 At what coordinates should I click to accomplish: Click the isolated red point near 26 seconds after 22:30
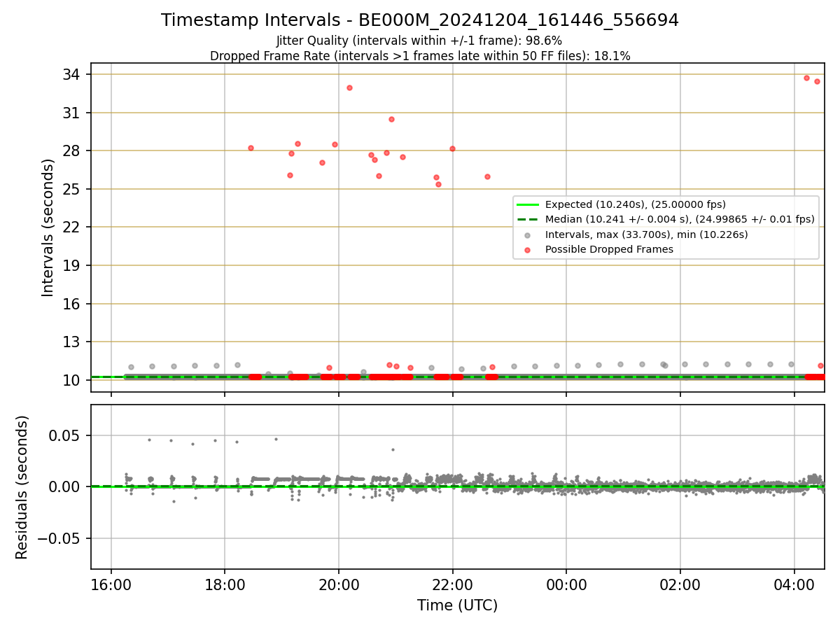pyautogui.click(x=487, y=176)
